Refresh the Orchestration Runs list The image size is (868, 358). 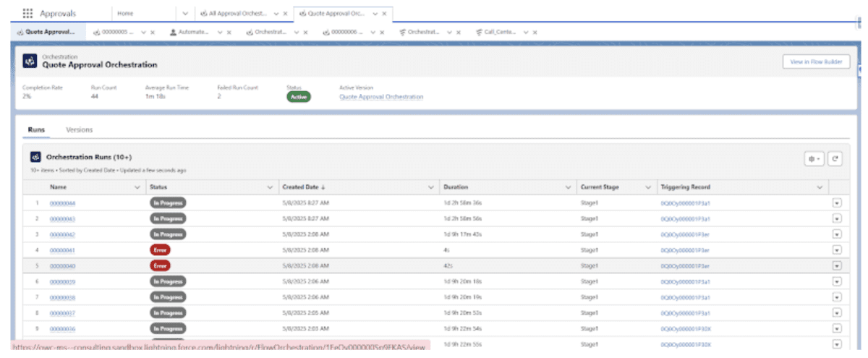click(x=835, y=158)
